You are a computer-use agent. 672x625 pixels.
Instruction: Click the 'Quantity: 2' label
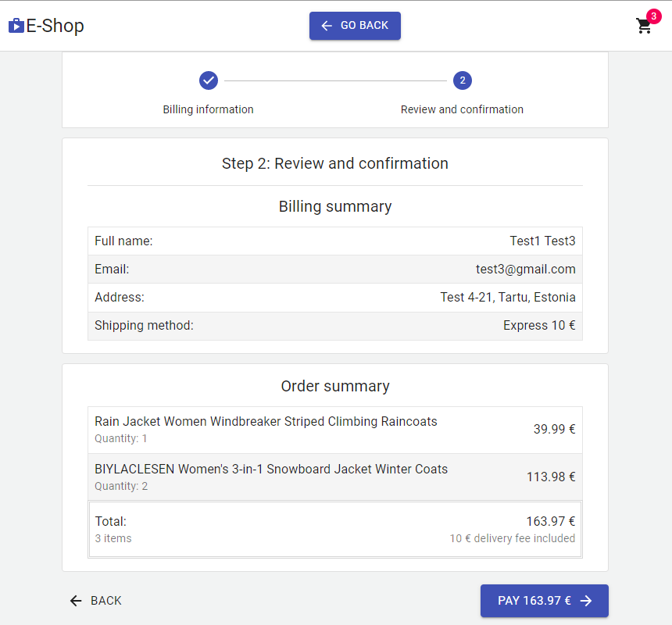121,486
